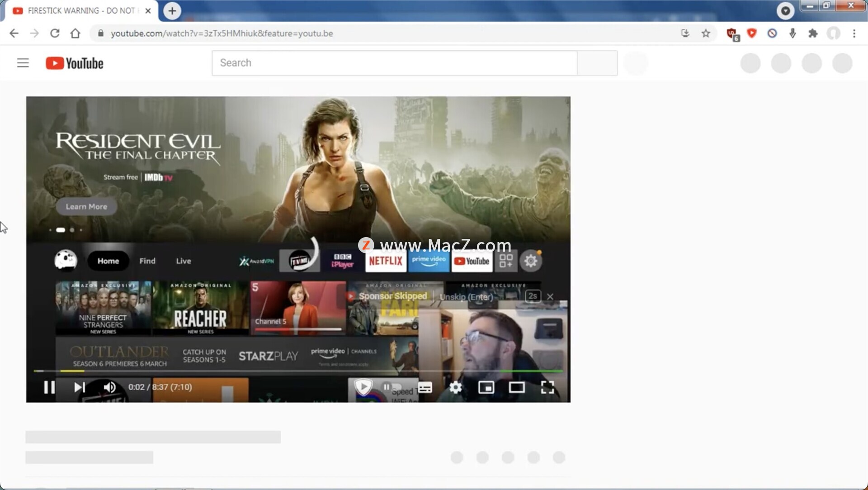The width and height of the screenshot is (868, 490).
Task: Open a new browser tab
Action: pos(172,11)
